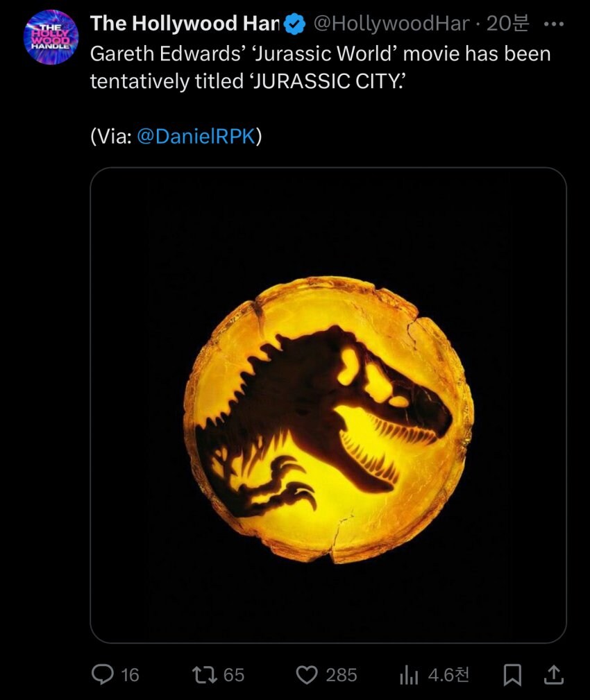Retweet the post using the retweet icon

(205, 674)
